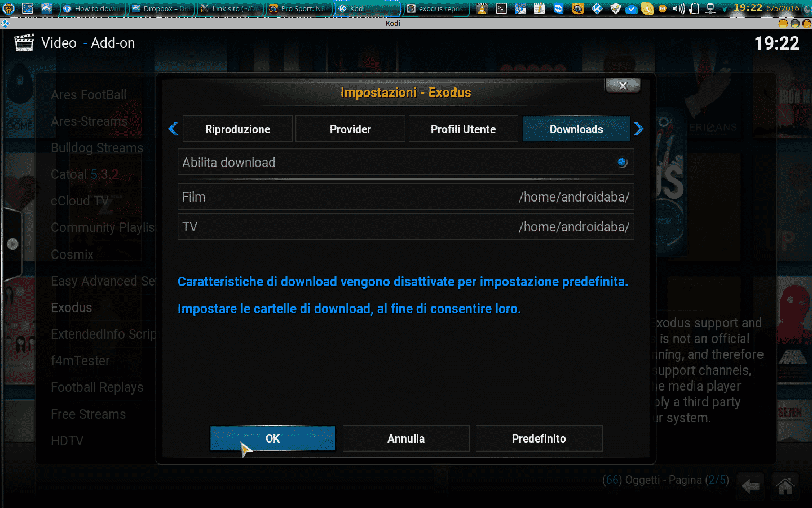Screen dimensions: 812x508
Task: Switch to 'exodus repos' taskbar window
Action: coord(437,8)
